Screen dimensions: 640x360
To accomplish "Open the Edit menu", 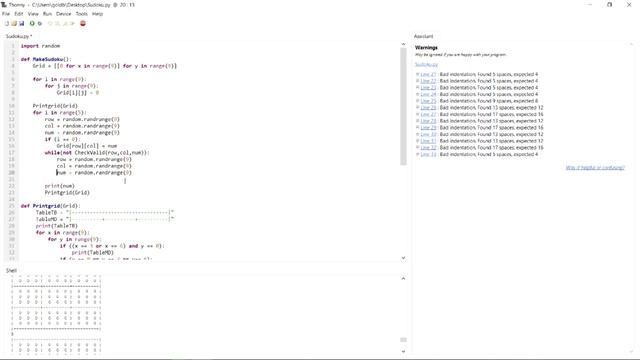I will tap(19, 14).
